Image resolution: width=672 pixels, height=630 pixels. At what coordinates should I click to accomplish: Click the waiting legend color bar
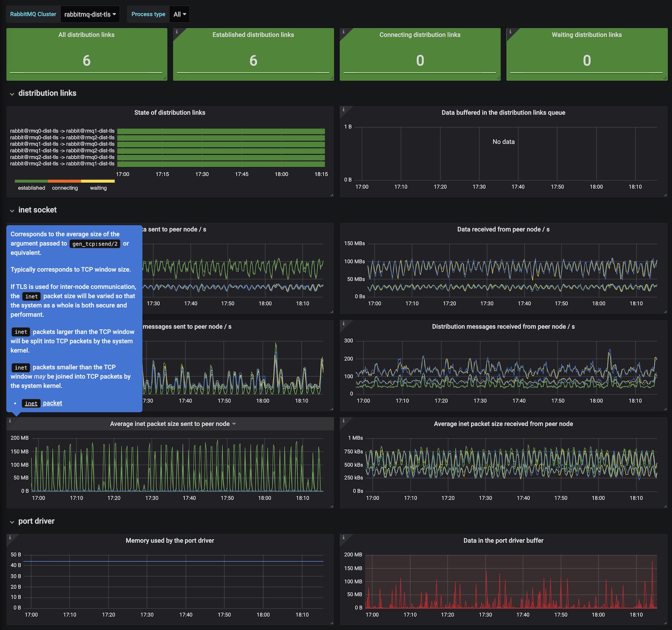[x=98, y=181]
